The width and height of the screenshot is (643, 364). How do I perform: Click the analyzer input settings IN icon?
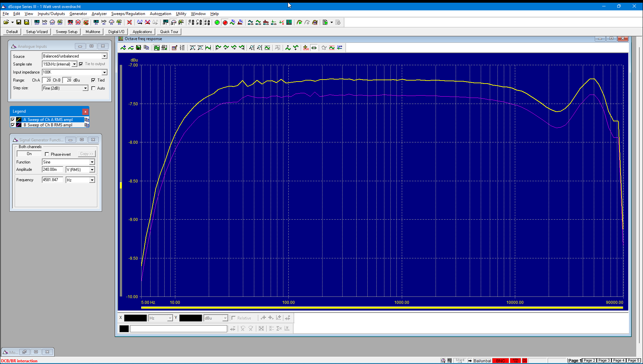[x=96, y=22]
